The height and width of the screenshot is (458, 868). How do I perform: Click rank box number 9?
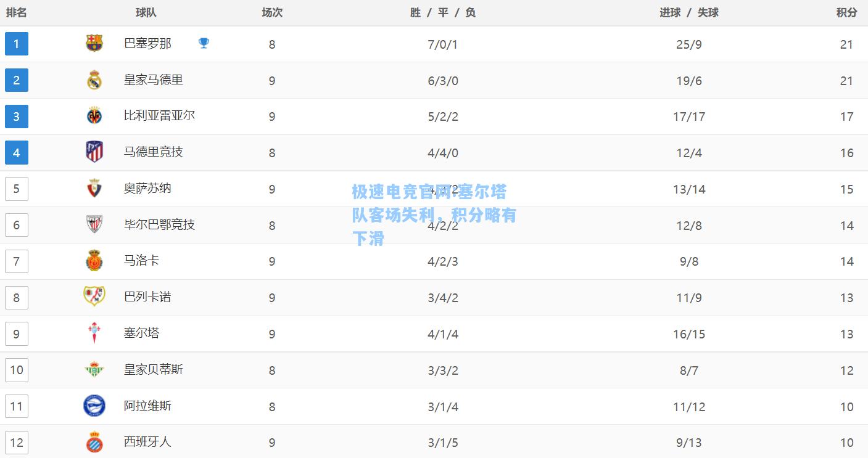click(17, 333)
